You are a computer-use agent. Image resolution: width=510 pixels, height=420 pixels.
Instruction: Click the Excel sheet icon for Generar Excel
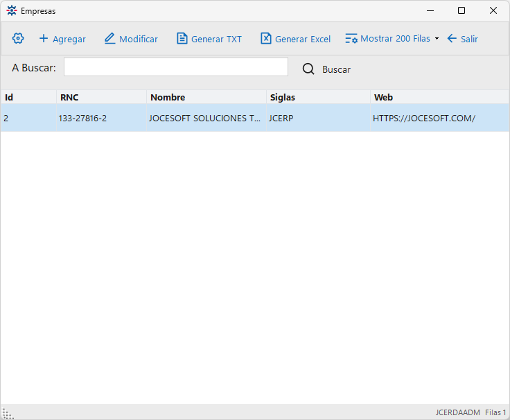click(265, 38)
